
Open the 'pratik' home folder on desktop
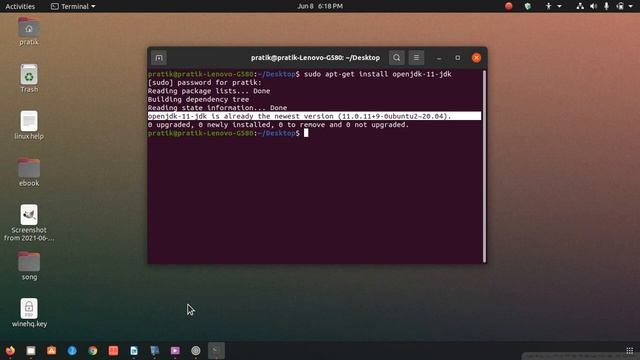[x=29, y=31]
